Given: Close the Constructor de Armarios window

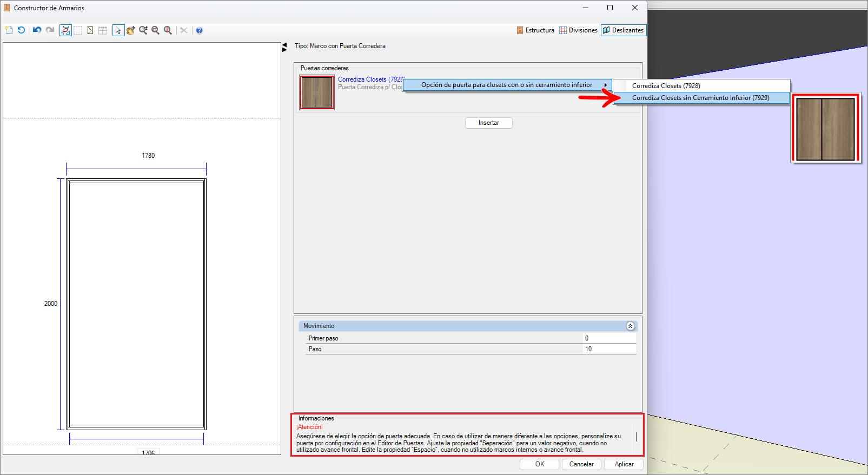Looking at the screenshot, I should (635, 8).
